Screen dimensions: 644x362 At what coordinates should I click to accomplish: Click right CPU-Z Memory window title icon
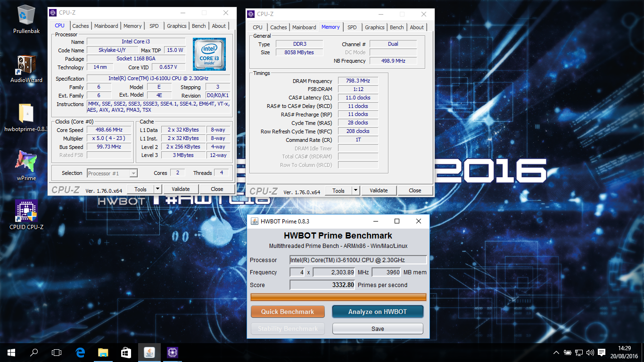pos(251,14)
